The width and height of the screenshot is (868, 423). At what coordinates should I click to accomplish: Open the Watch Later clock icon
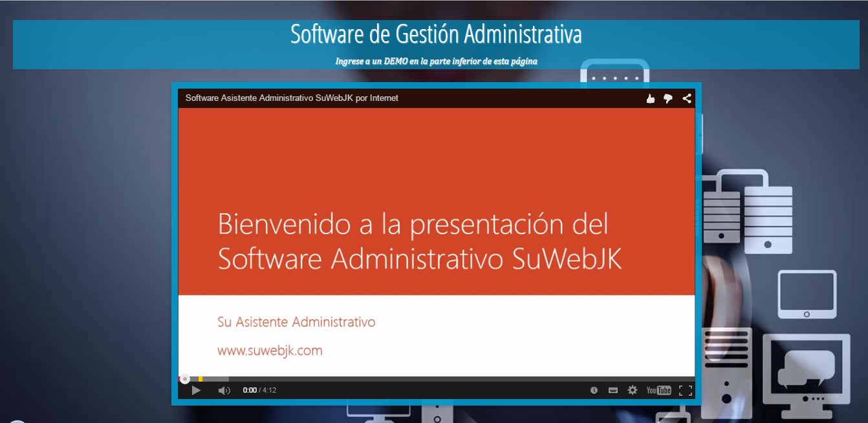[594, 390]
